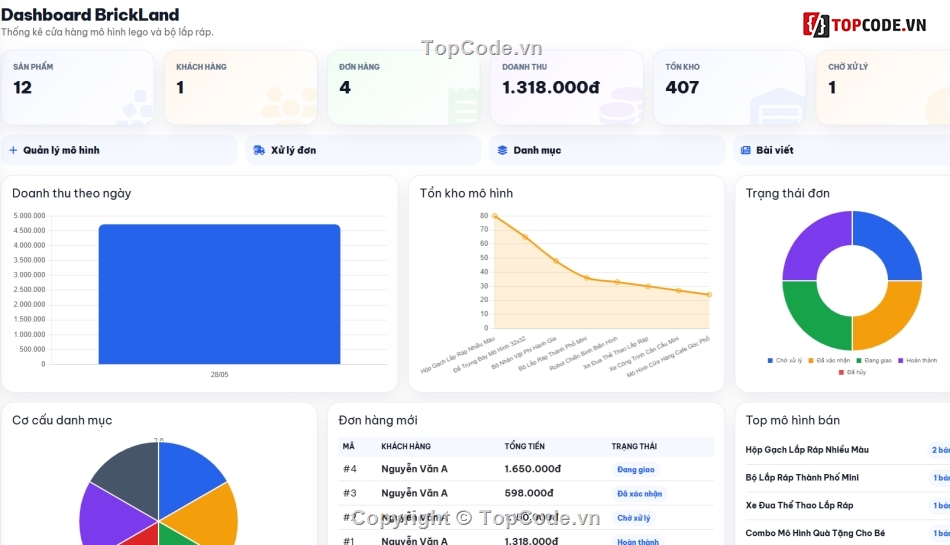Image resolution: width=950 pixels, height=545 pixels.
Task: Click the Đã xác nhận status badge on order #3
Action: 639,494
